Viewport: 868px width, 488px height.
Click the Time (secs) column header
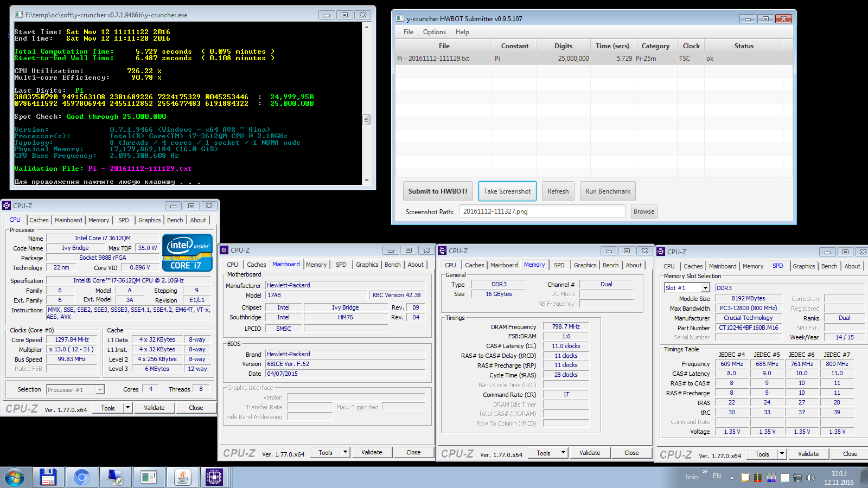(x=612, y=46)
